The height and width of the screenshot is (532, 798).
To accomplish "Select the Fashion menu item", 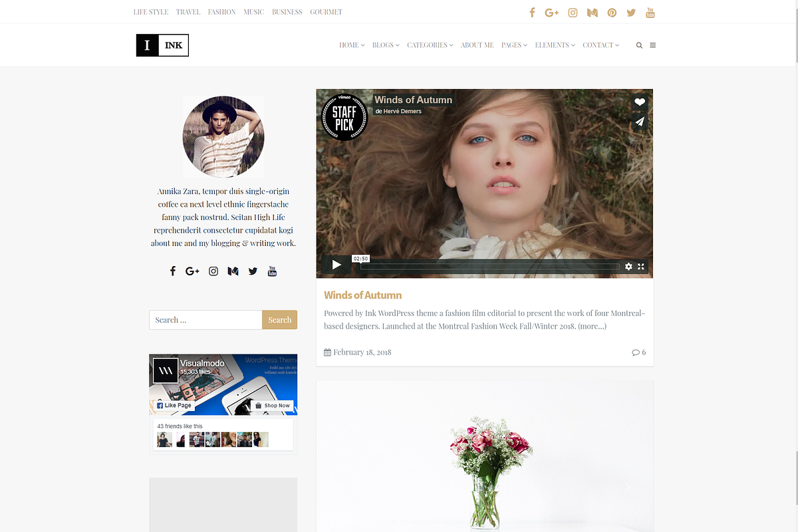I will pyautogui.click(x=221, y=11).
